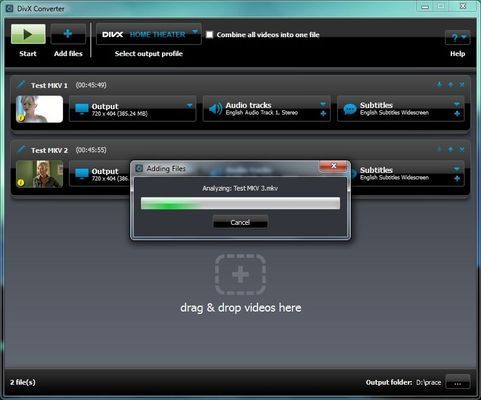Add a subtitle to Test MKV 2
Screen dimensions: 481x400
point(457,179)
